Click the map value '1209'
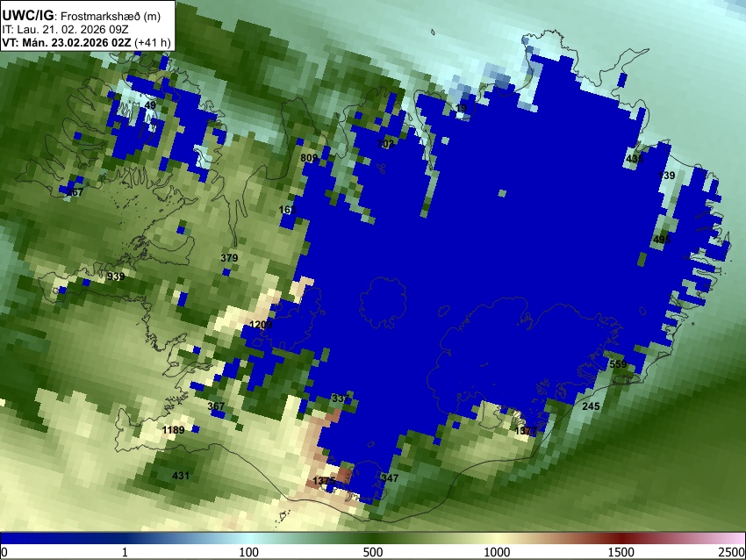The image size is (746, 560). (x=261, y=325)
